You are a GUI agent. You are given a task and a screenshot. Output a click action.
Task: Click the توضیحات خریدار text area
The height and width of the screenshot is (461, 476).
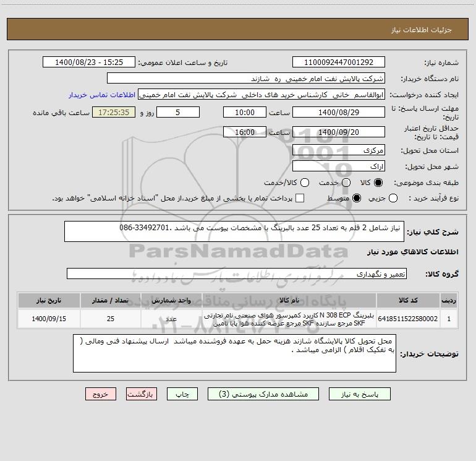234,353
